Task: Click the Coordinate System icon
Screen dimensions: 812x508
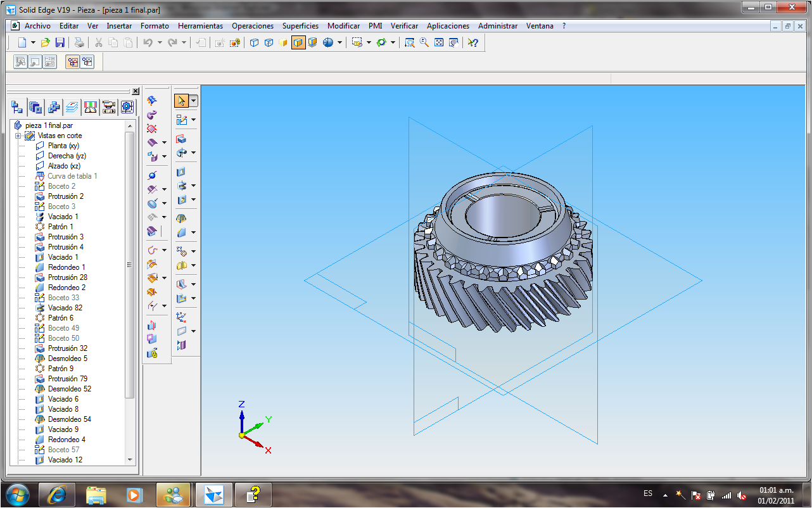Action: coord(182,316)
